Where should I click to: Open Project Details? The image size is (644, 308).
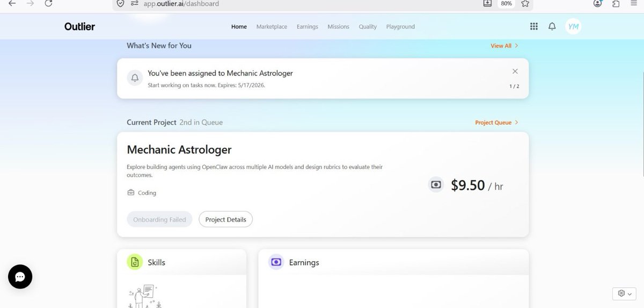click(225, 219)
